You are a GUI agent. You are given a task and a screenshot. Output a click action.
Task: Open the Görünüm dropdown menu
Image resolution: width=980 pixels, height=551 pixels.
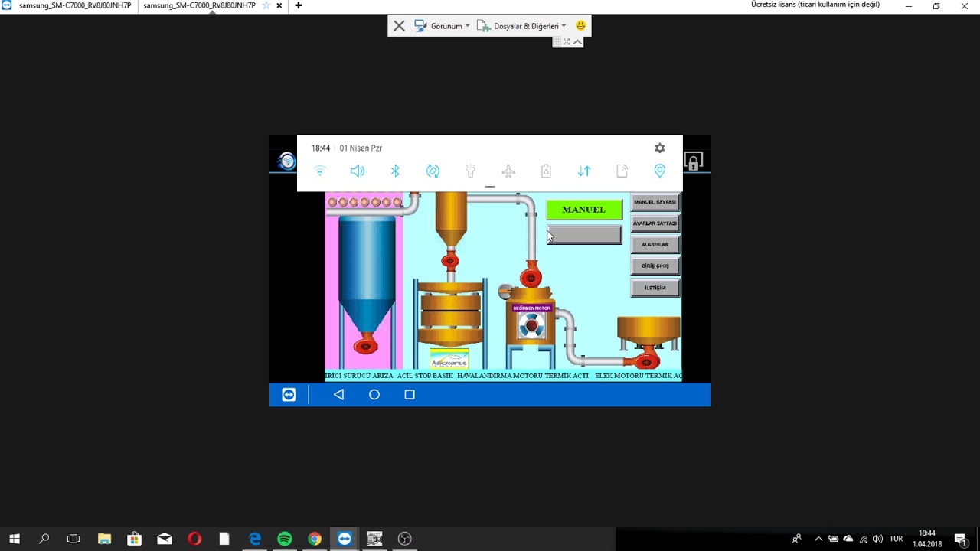pos(443,26)
